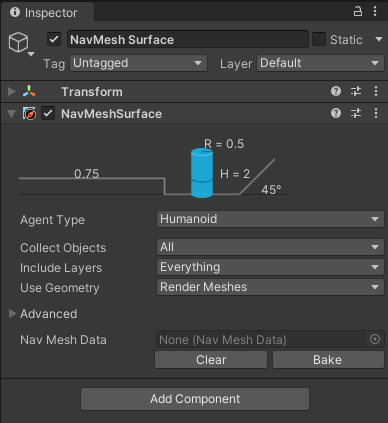Select the Inspector tab
388x423 pixels.
(47, 13)
